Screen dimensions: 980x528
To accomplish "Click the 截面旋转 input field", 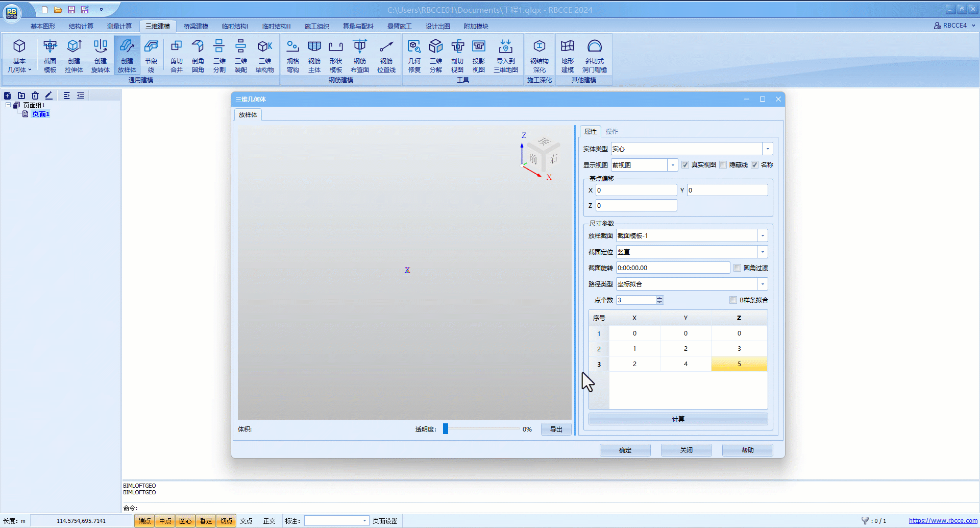I will pos(672,268).
